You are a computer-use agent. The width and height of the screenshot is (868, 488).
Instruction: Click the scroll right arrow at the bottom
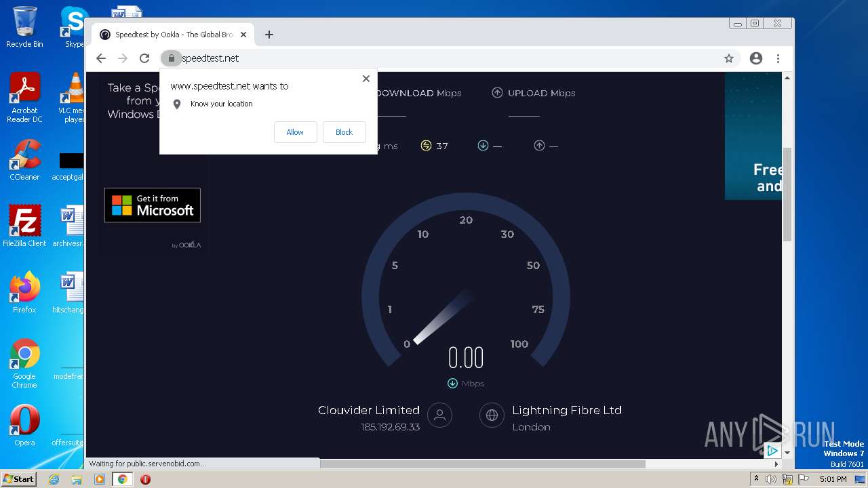click(x=777, y=464)
